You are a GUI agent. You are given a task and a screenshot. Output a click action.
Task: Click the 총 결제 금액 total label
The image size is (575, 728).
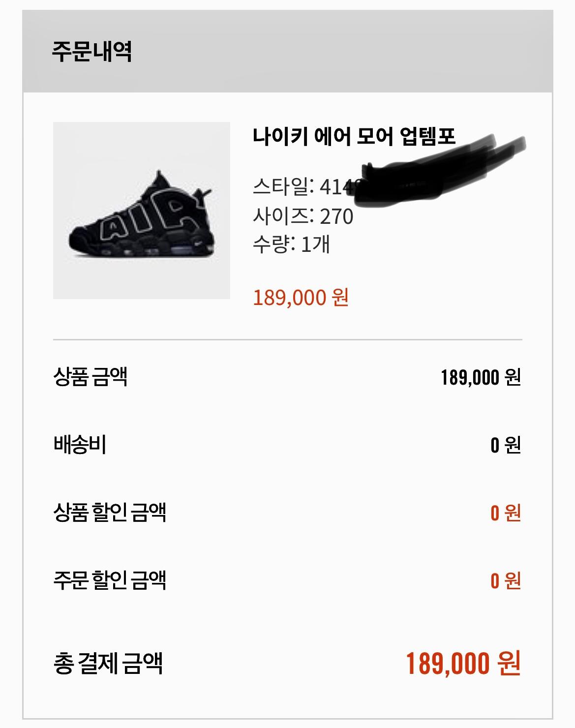click(x=108, y=663)
